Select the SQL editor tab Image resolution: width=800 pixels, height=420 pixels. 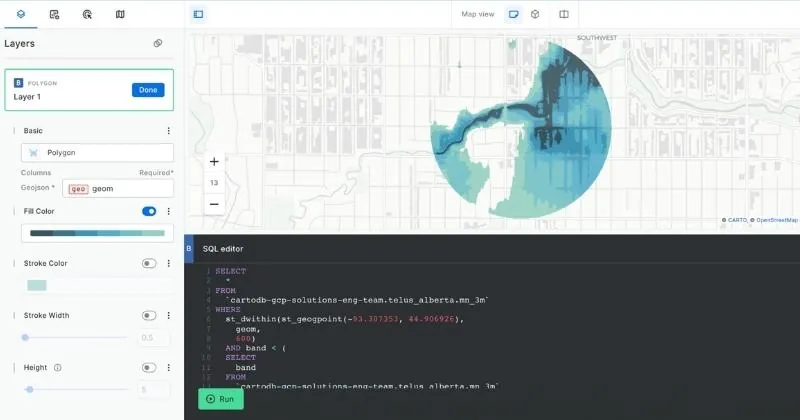[x=223, y=248]
